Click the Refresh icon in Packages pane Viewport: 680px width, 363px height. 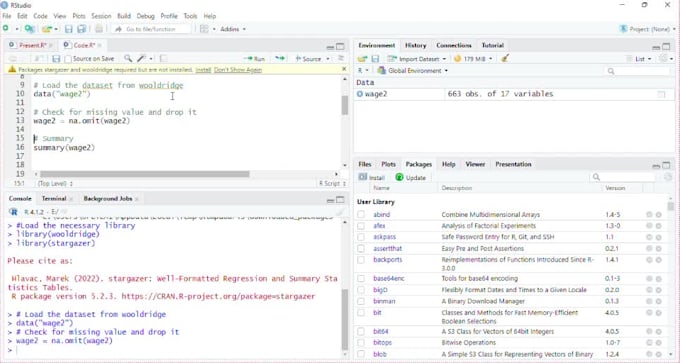pos(667,177)
